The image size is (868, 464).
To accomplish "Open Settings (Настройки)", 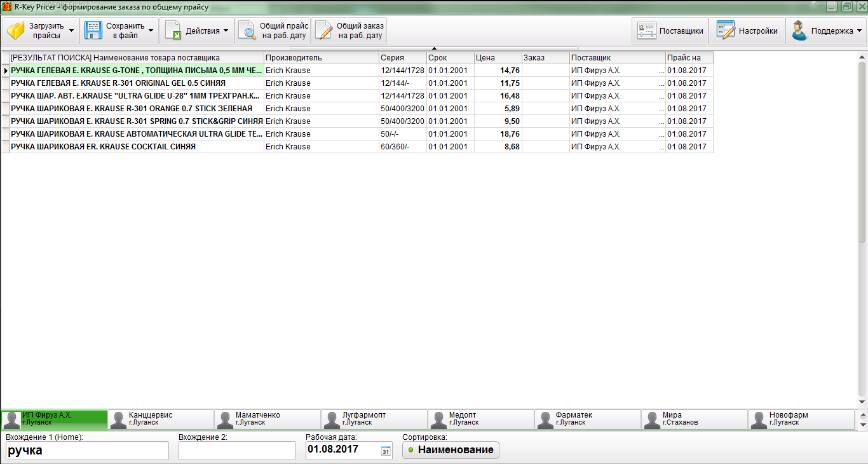I will tap(747, 31).
